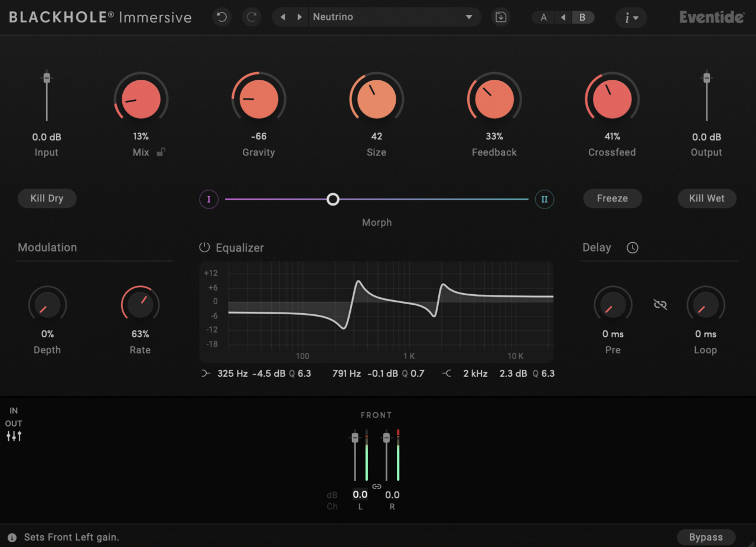Click the Size knob

click(377, 99)
